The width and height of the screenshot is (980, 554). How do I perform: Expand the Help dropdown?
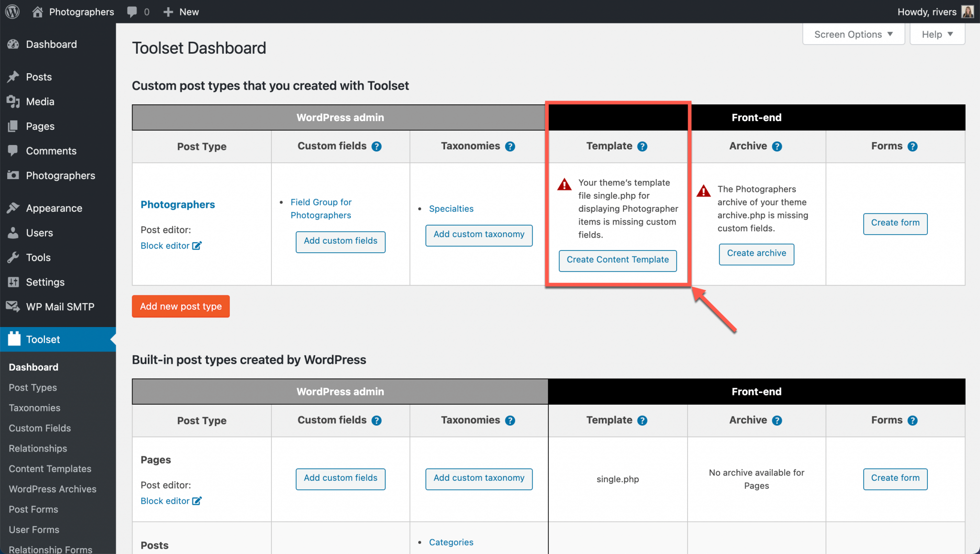tap(937, 34)
